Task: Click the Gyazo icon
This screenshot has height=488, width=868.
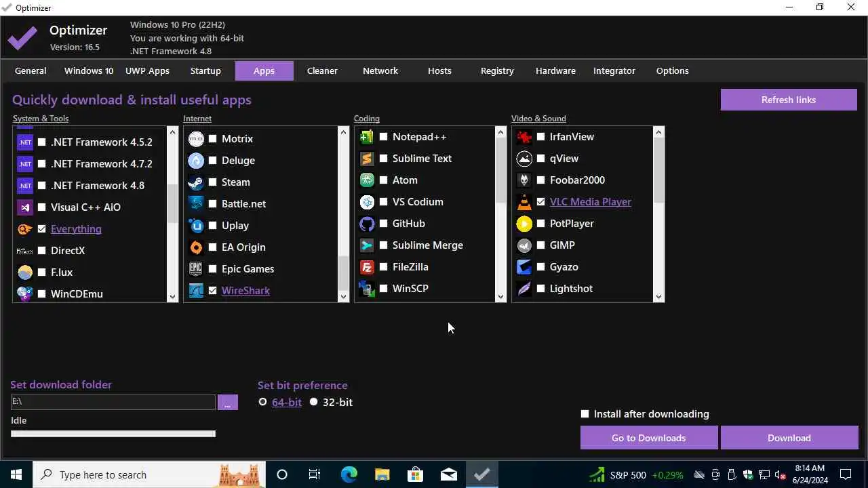Action: tap(524, 267)
